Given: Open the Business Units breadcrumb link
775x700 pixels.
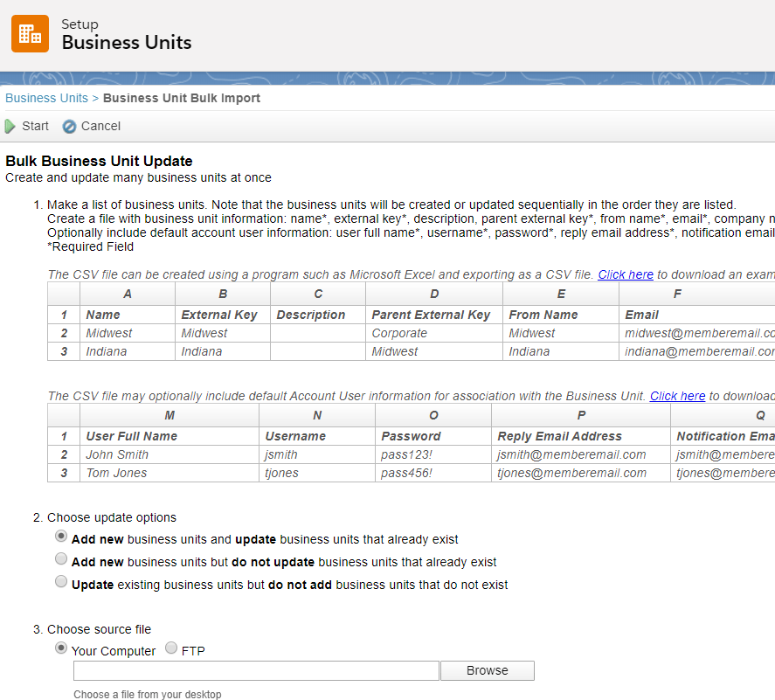Looking at the screenshot, I should click(46, 98).
